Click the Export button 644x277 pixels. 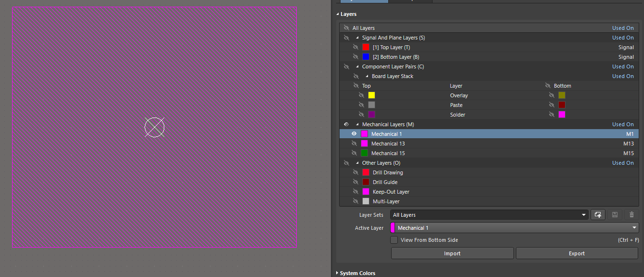pos(577,253)
